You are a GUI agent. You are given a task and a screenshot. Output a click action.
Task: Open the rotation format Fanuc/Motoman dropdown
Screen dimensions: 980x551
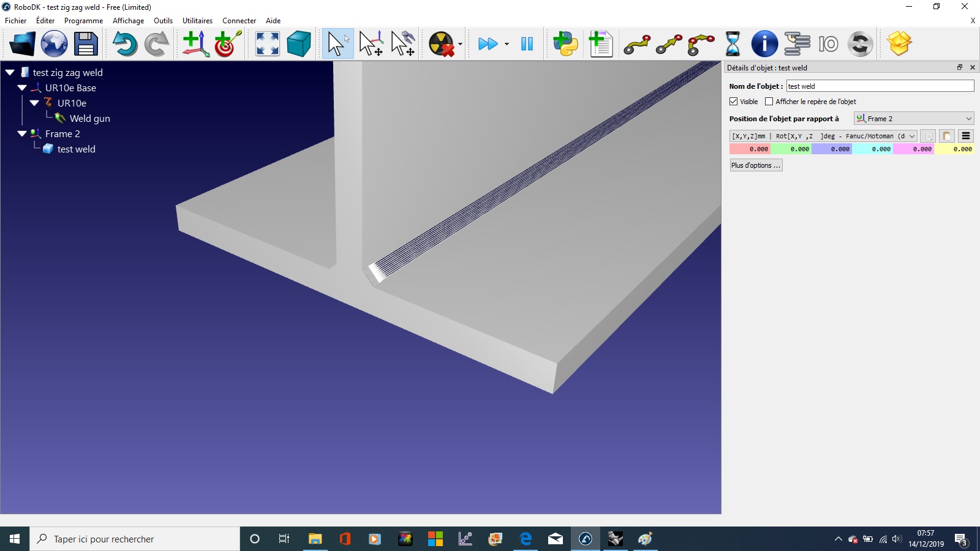tap(823, 136)
